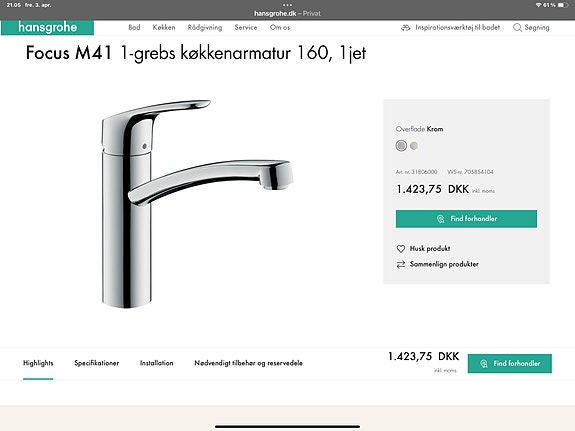Switch to the Installation tab
Image resolution: width=575 pixels, height=431 pixels.
pyautogui.click(x=157, y=363)
